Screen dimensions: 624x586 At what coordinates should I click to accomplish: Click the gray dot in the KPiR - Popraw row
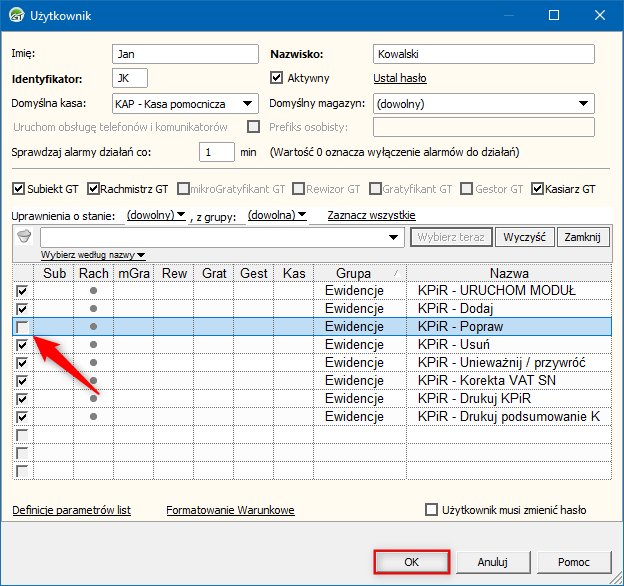(x=94, y=327)
